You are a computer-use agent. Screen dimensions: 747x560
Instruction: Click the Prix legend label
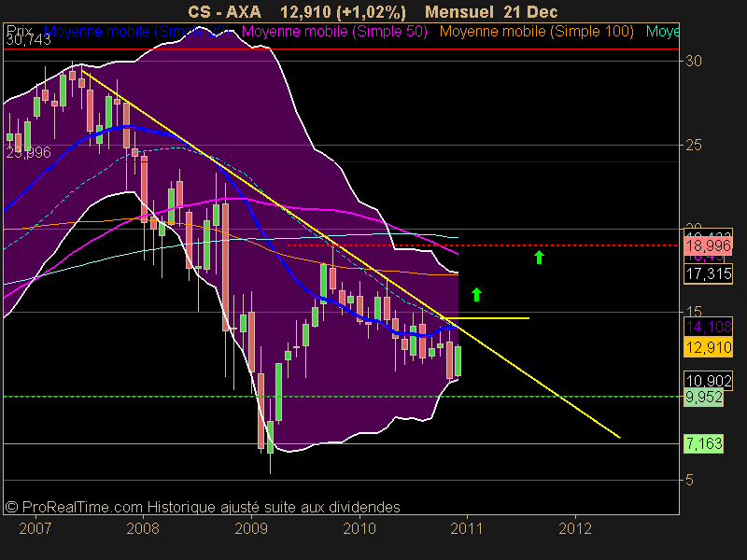[19, 30]
